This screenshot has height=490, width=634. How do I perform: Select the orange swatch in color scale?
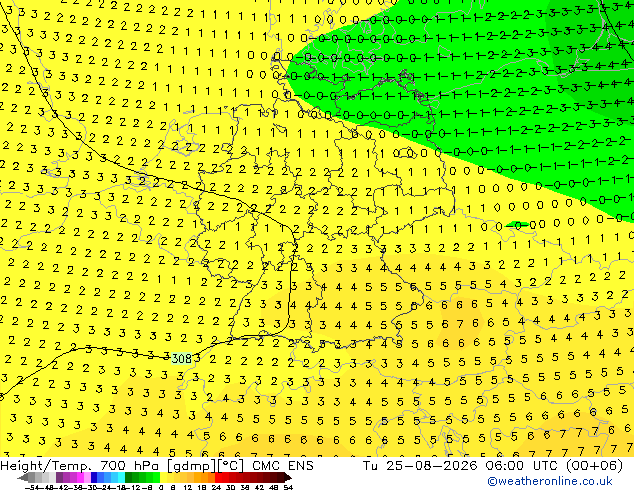(205, 477)
